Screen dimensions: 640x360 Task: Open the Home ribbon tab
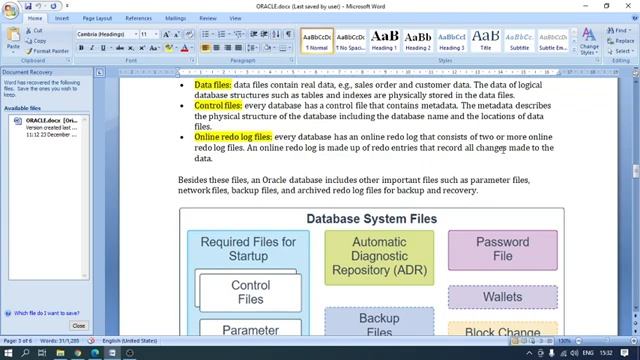[x=35, y=18]
